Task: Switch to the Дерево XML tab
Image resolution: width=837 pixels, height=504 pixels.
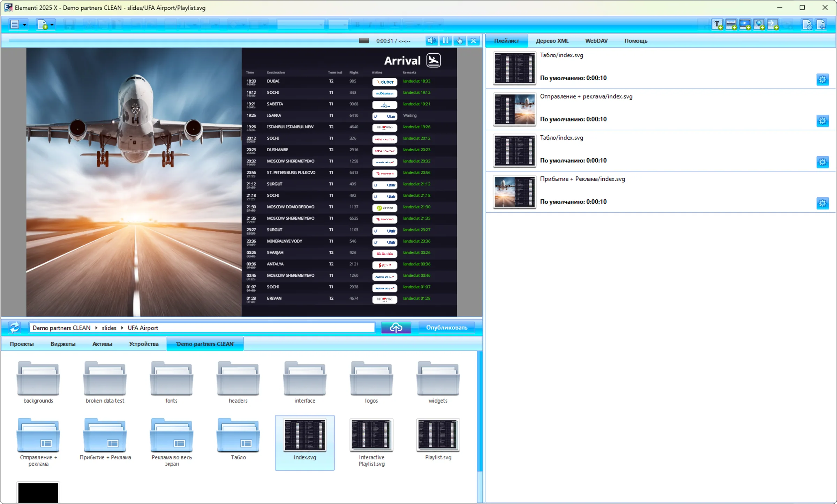Action: coord(552,41)
